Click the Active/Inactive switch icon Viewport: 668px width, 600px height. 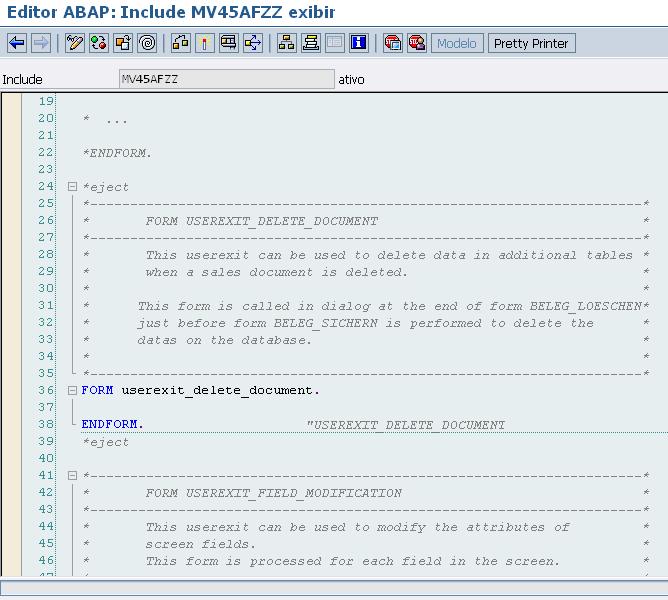[x=98, y=43]
